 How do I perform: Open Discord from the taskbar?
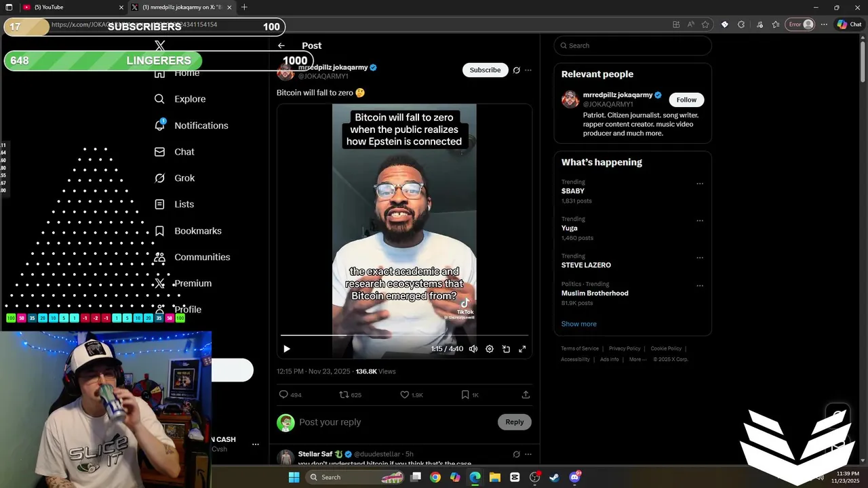(x=575, y=477)
